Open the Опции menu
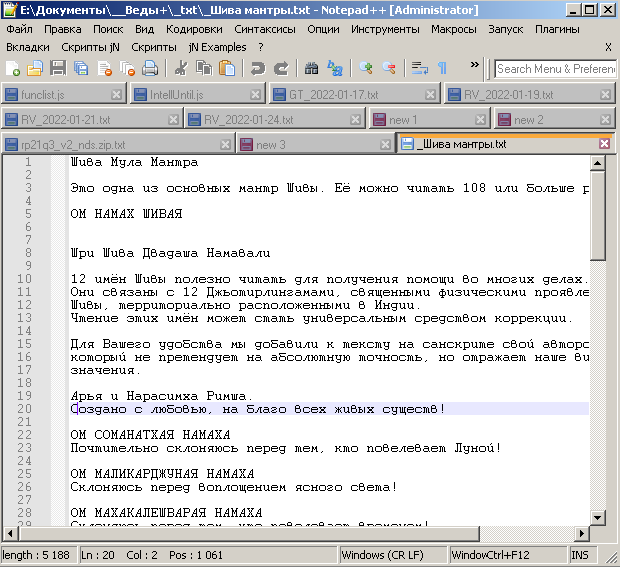This screenshot has width=620, height=567. click(323, 29)
